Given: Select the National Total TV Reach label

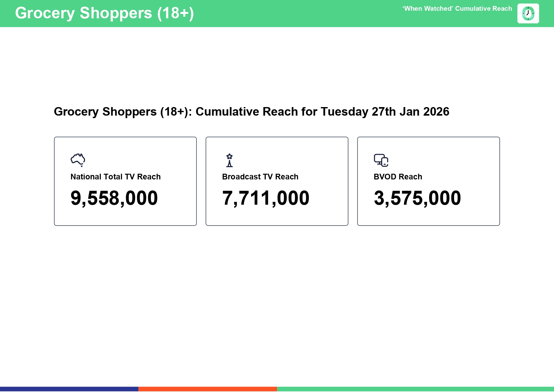Looking at the screenshot, I should click(115, 177).
